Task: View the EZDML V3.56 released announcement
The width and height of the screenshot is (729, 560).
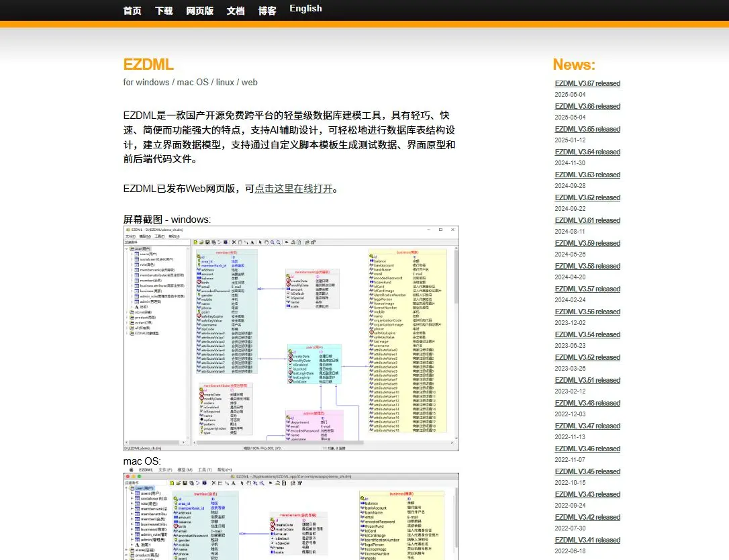Action: (587, 312)
